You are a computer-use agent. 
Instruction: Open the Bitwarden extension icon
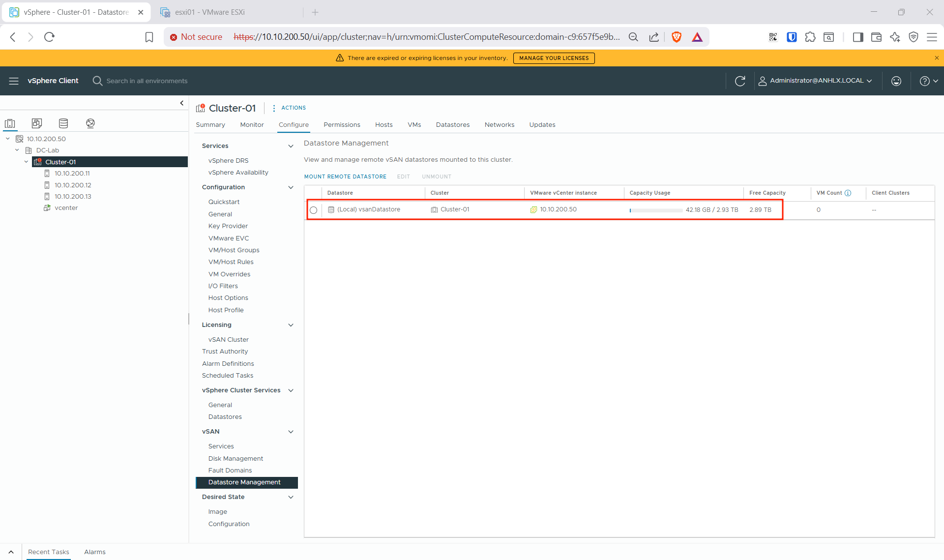coord(792,37)
